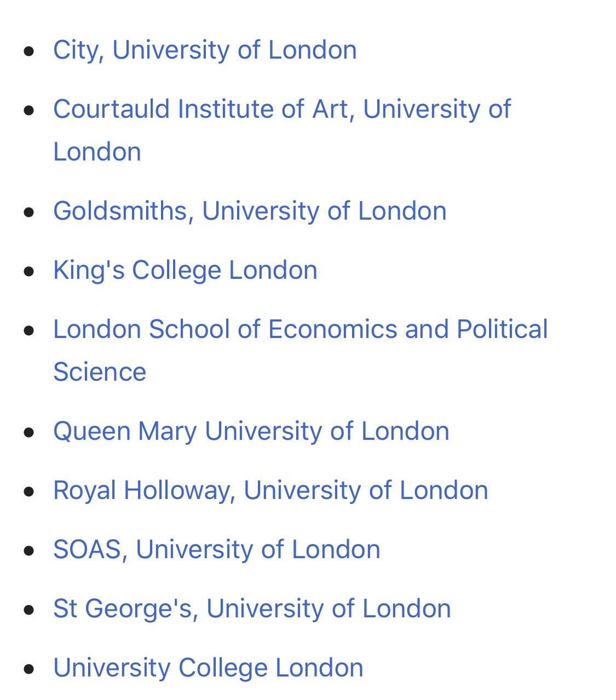Screen dimensions: 616x700
Task: Click the word "SOAS" in the list
Action: click(x=87, y=549)
